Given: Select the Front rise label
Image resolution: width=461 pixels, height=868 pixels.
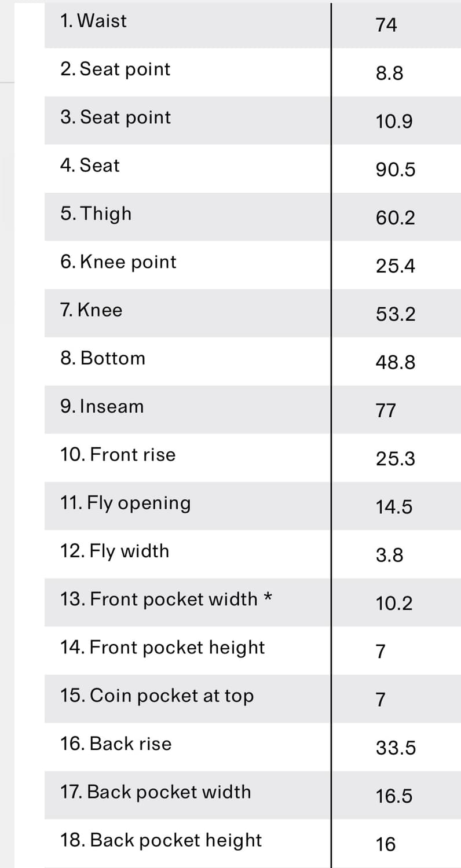Looking at the screenshot, I should point(118,455).
